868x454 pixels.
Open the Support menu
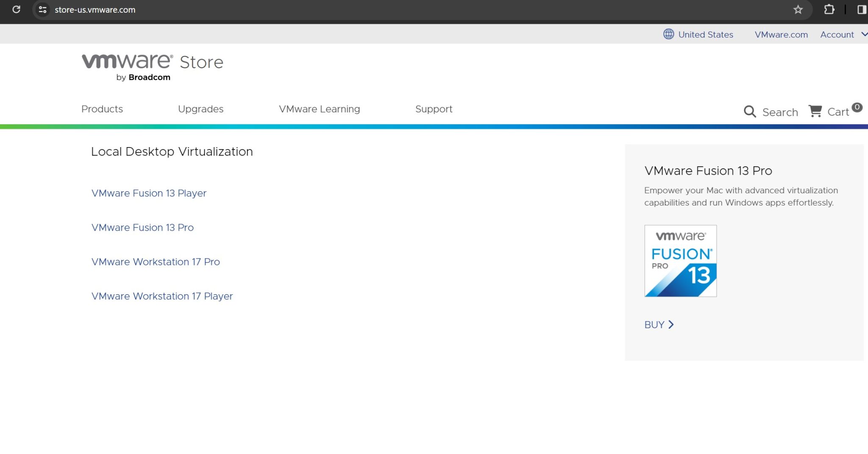pyautogui.click(x=434, y=109)
